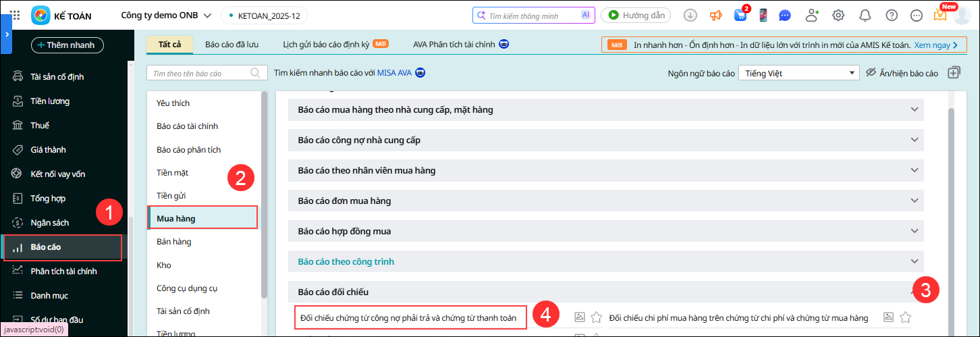Image resolution: width=980 pixels, height=337 pixels.
Task: Click the add user invite icon
Action: click(812, 15)
